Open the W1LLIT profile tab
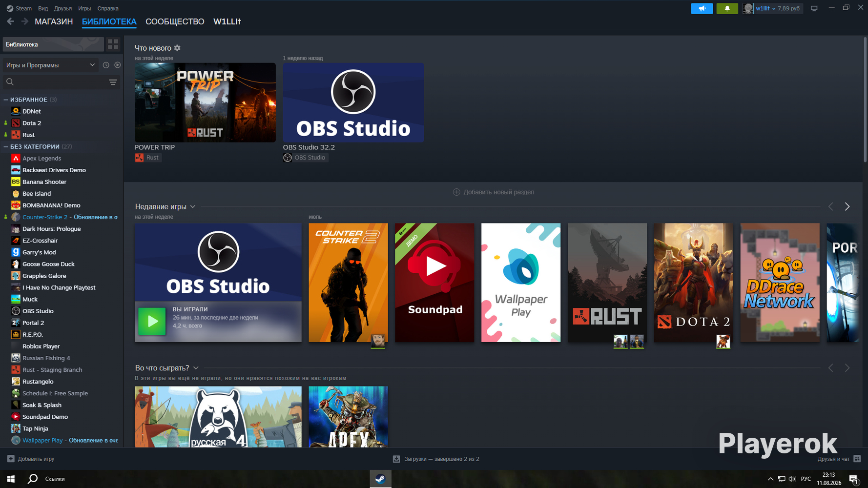 tap(227, 21)
